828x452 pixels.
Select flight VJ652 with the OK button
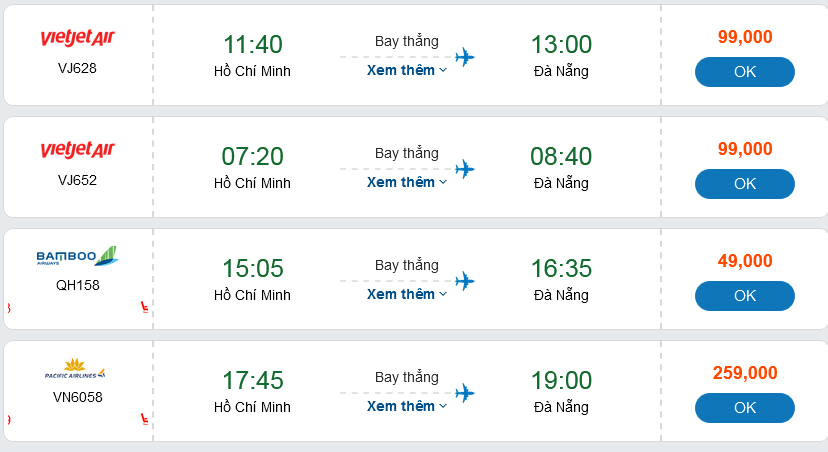[x=744, y=184]
